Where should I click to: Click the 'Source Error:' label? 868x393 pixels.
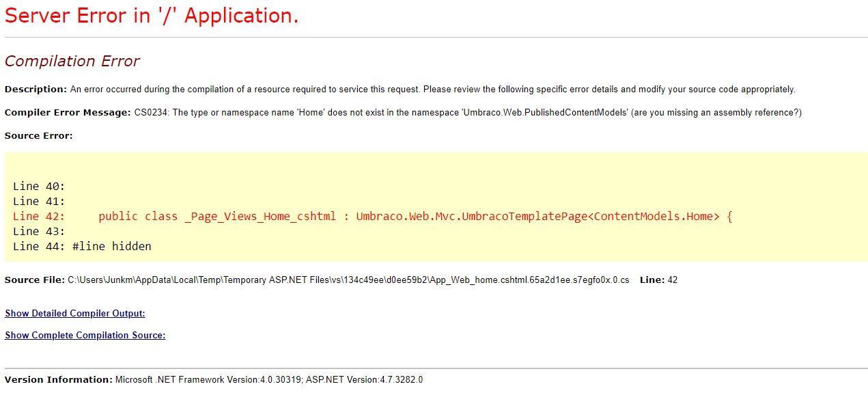coord(39,136)
